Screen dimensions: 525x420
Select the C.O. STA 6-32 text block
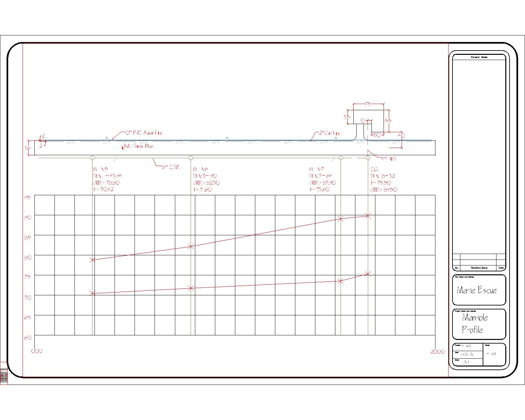(383, 180)
